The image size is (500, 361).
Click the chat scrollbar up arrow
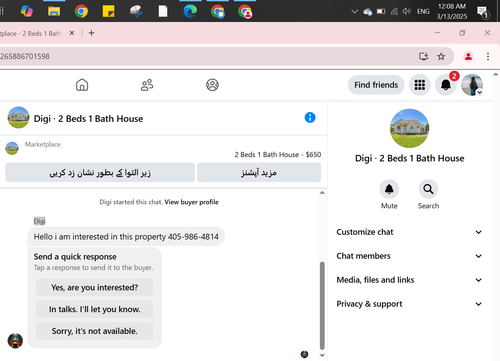pos(322,193)
